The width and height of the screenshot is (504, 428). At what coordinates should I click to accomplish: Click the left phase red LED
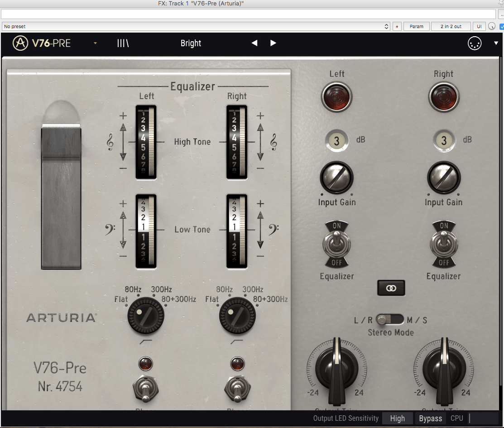(145, 364)
